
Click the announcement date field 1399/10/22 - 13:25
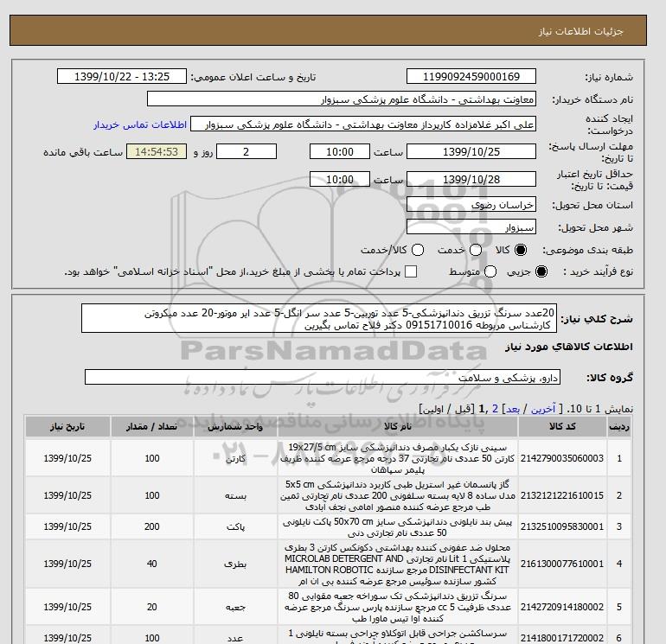point(122,76)
